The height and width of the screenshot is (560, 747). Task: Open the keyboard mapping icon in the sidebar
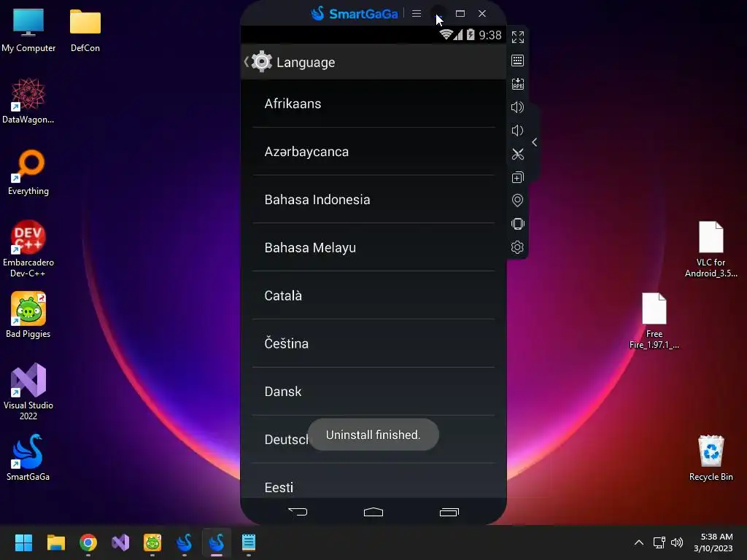coord(517,61)
